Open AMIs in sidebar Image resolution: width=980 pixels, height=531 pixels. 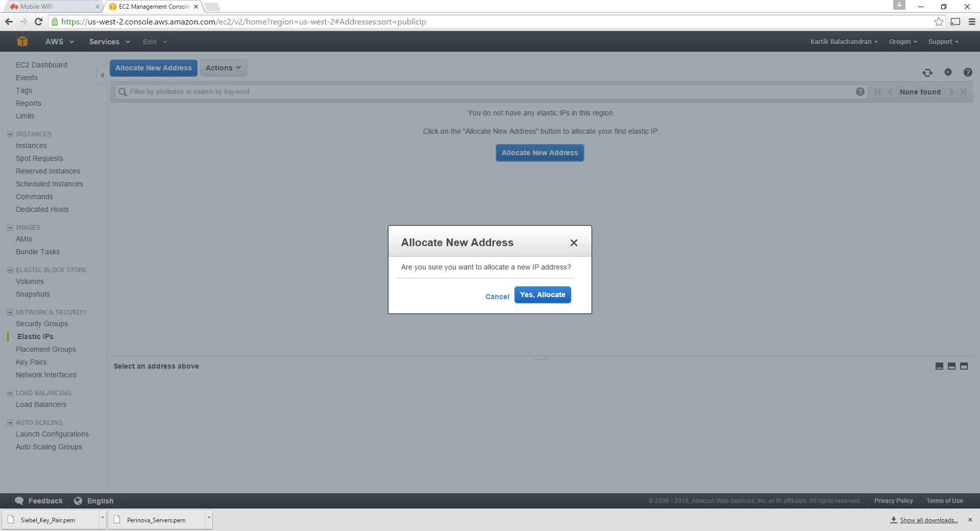pyautogui.click(x=24, y=239)
